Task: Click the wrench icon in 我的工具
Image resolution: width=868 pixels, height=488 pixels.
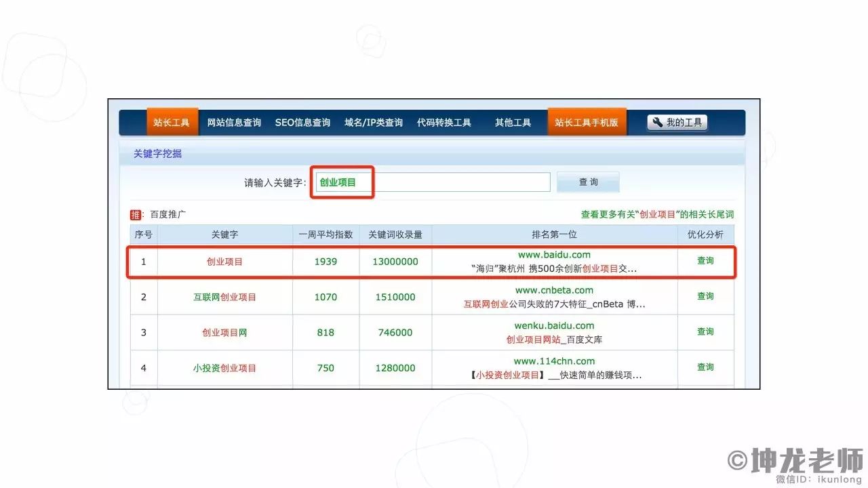Action: click(x=658, y=123)
